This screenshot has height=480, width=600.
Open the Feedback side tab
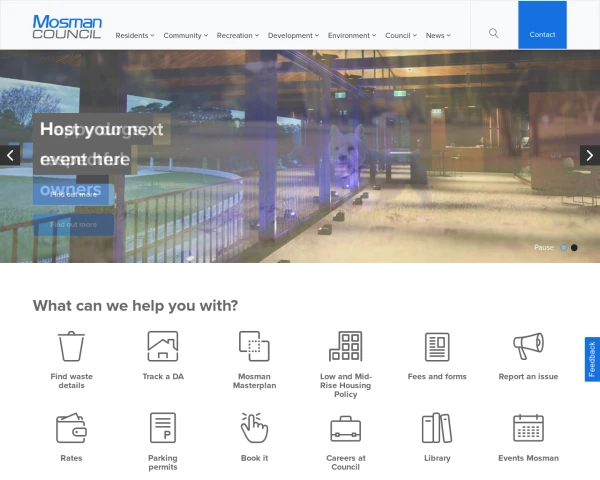(592, 359)
